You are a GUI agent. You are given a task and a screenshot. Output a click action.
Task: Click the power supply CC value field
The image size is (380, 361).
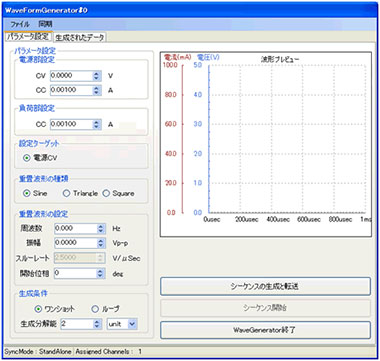71,90
